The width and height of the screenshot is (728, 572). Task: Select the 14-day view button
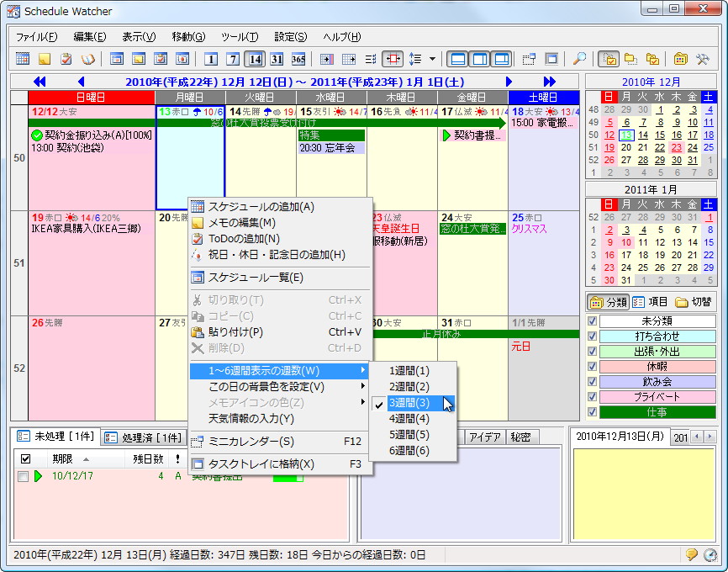255,59
